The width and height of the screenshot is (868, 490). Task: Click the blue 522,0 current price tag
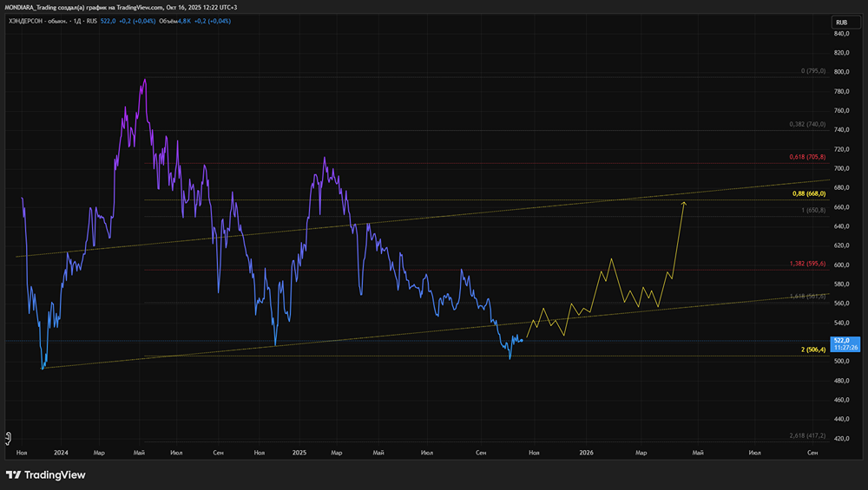coord(845,344)
